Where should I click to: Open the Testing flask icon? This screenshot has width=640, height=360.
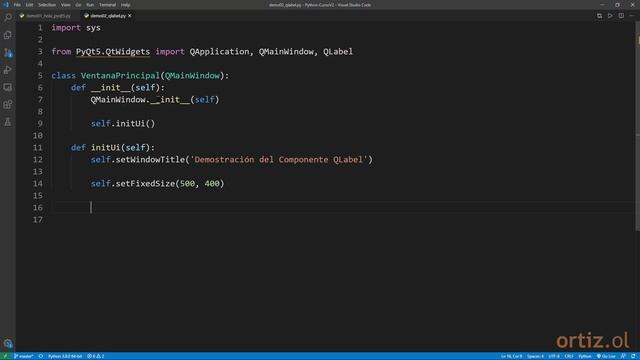8,122
